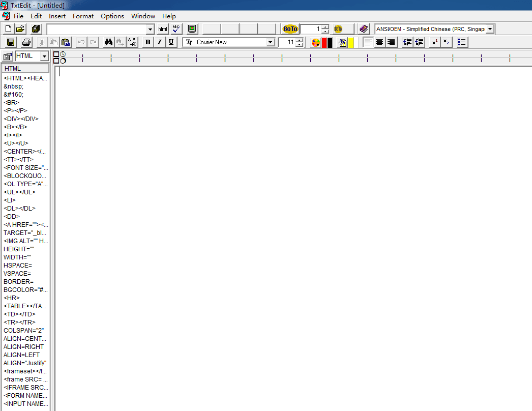Click the Find Next icon
This screenshot has width=532, height=411.
click(120, 42)
